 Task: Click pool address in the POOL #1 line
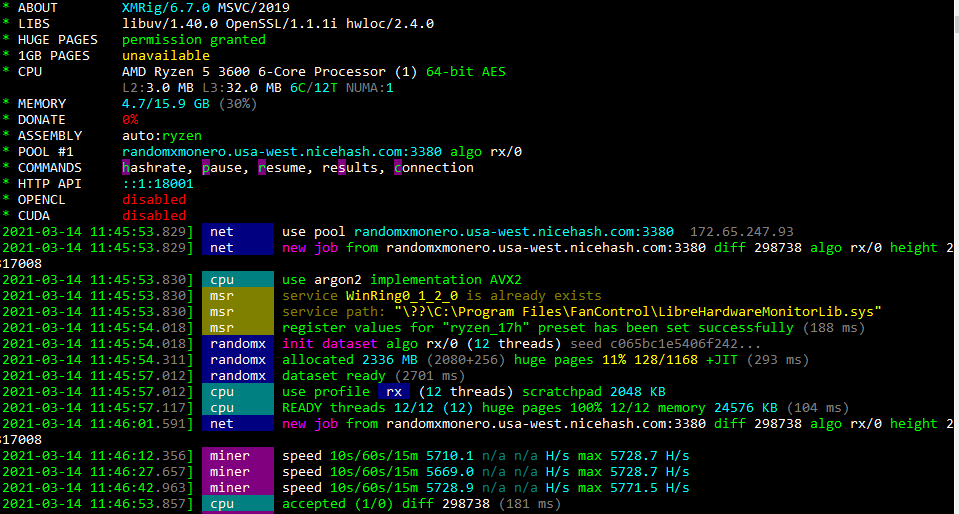point(282,152)
